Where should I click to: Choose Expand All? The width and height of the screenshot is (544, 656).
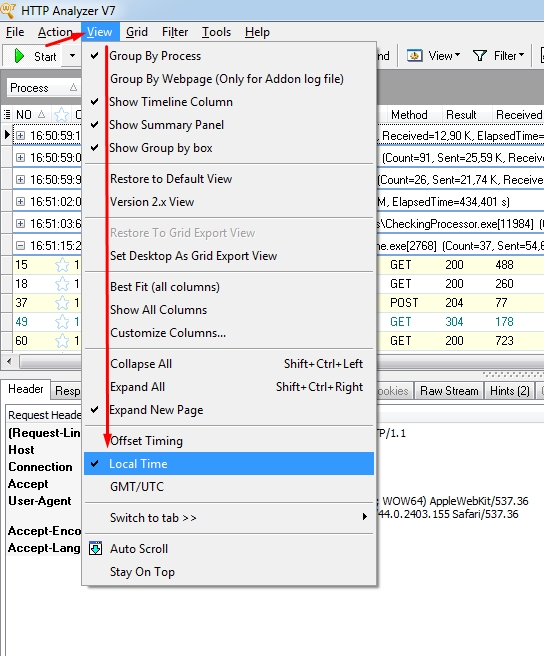click(229, 387)
